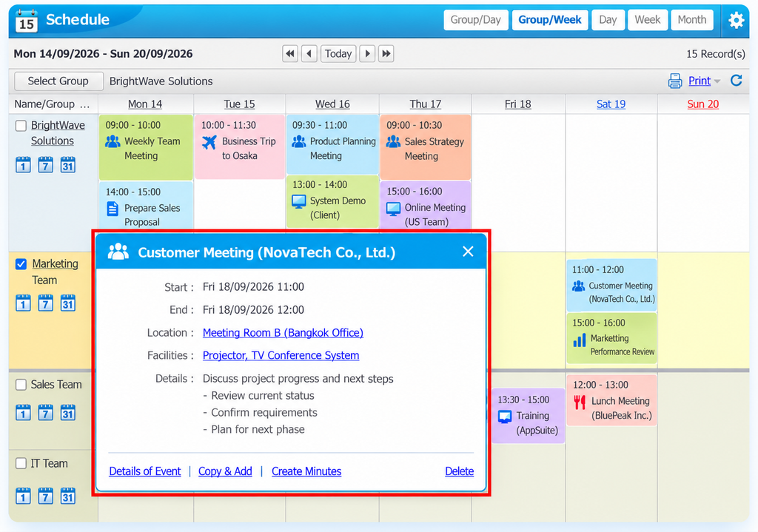
Task: Jump forward to next week with double-arrow
Action: click(386, 53)
